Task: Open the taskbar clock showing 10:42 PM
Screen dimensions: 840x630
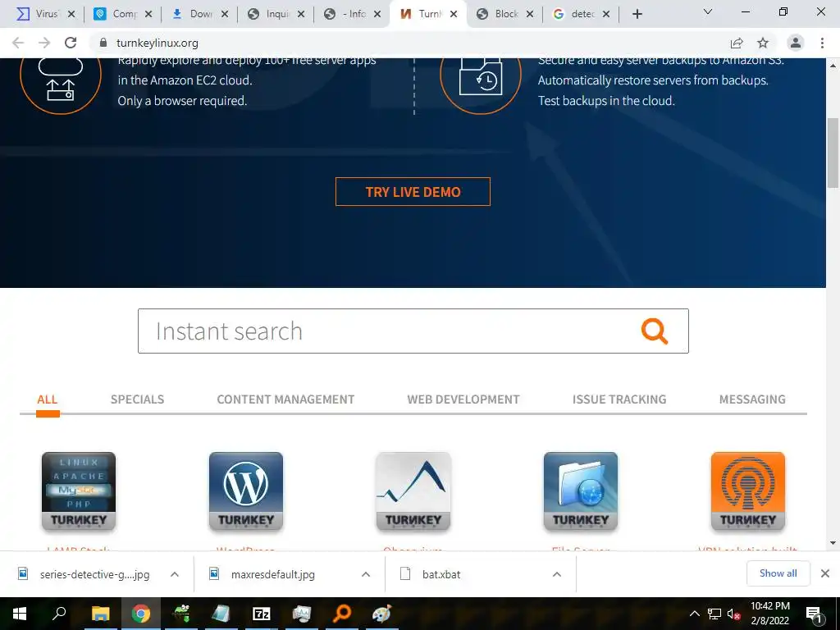Action: (x=769, y=614)
